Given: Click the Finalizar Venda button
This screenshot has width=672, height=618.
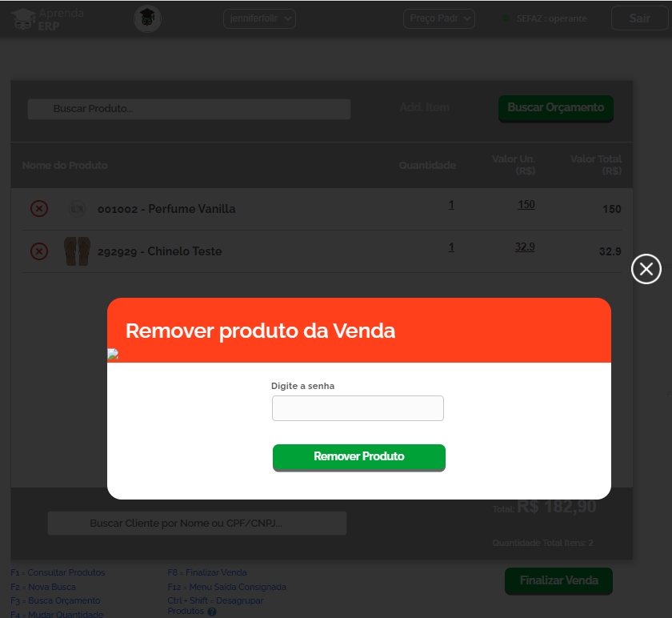Looking at the screenshot, I should pos(559,581).
